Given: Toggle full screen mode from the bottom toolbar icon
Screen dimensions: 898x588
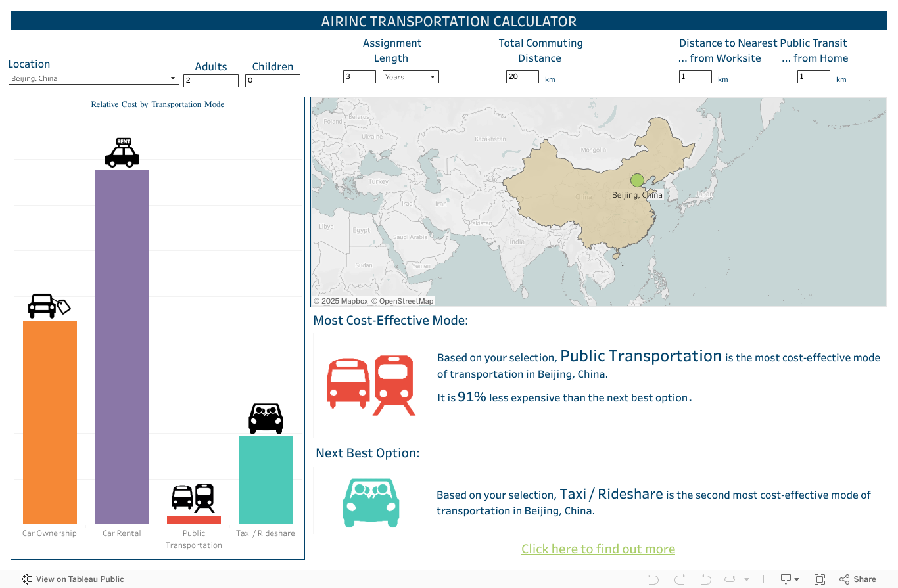Looking at the screenshot, I should pos(819,579).
